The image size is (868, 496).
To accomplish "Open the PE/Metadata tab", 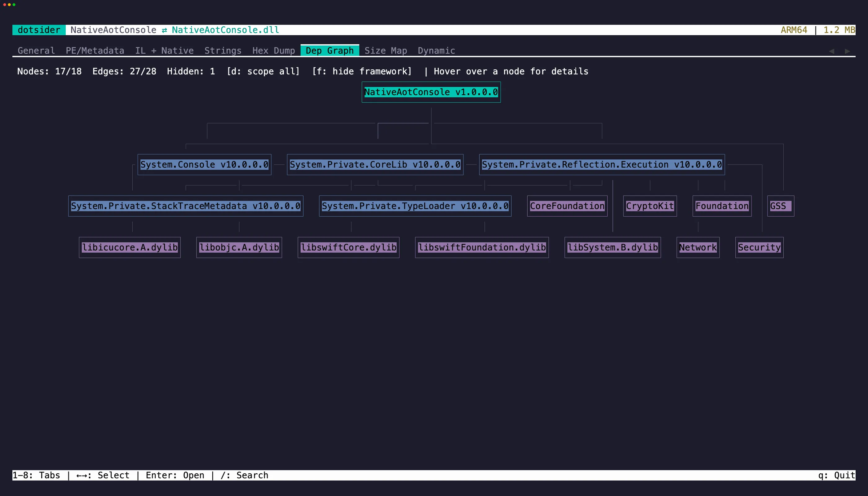I will pyautogui.click(x=95, y=51).
